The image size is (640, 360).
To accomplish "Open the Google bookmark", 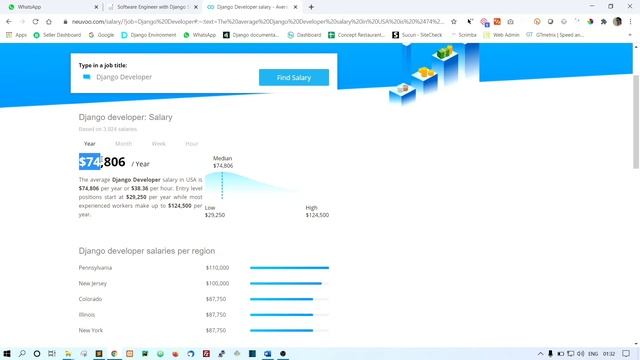I will click(101, 35).
